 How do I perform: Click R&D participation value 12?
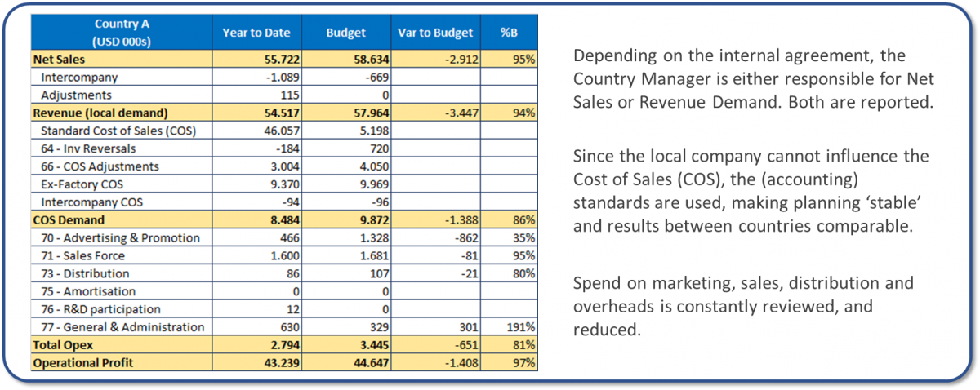pyautogui.click(x=294, y=309)
